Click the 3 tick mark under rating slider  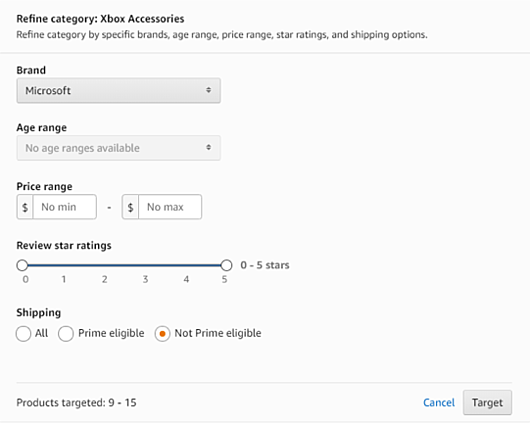coord(145,279)
